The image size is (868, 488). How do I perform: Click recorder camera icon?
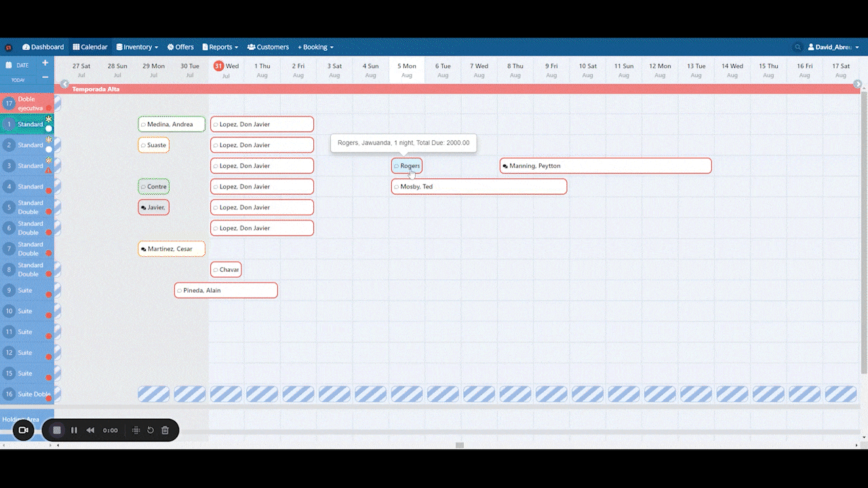pyautogui.click(x=23, y=430)
